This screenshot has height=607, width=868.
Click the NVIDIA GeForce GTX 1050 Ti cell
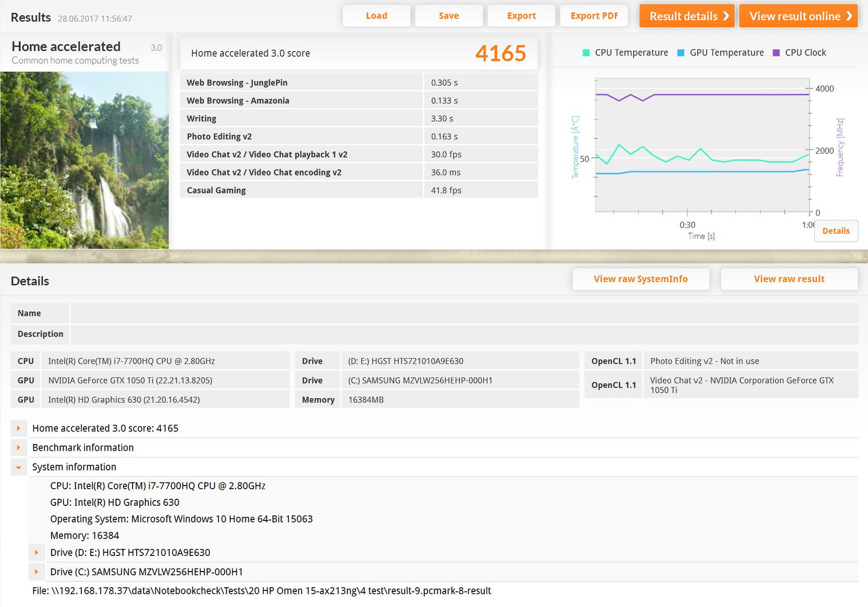coord(165,380)
